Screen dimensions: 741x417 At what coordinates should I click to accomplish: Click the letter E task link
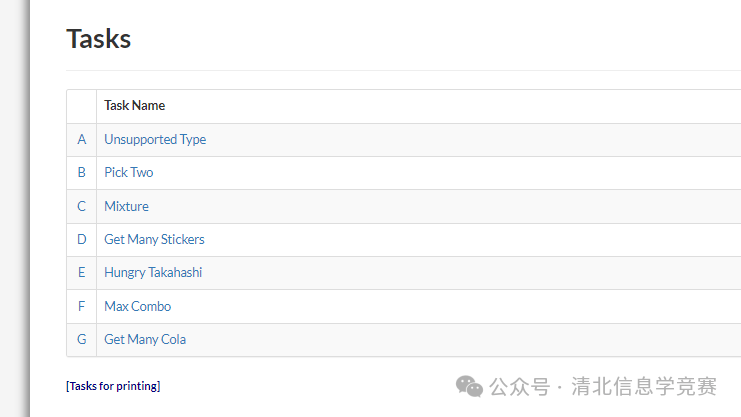(82, 272)
